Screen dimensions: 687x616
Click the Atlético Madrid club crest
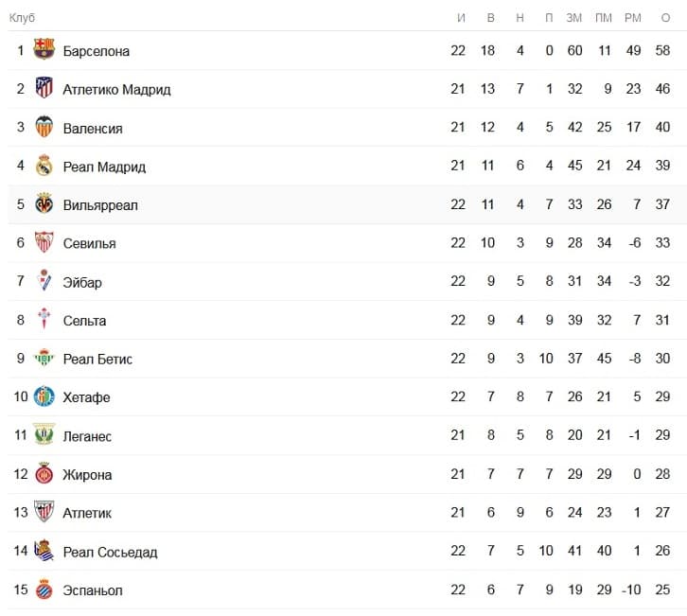click(x=44, y=87)
